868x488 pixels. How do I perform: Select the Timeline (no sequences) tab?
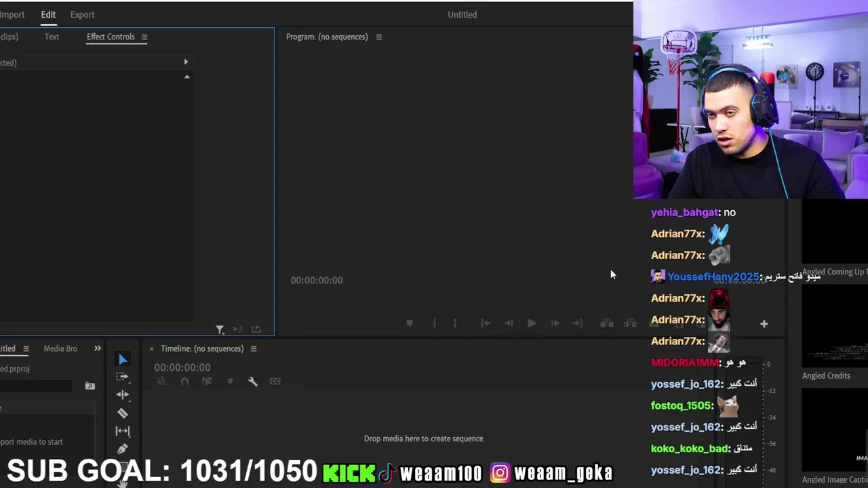point(202,348)
